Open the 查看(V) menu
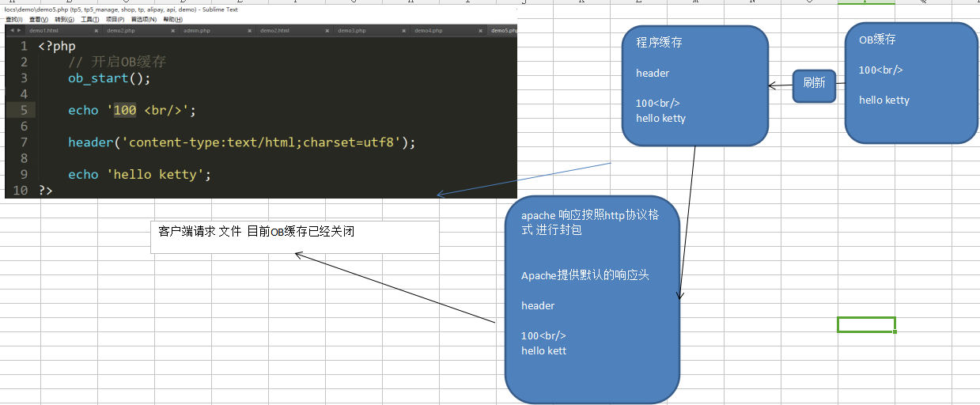 pyautogui.click(x=38, y=19)
